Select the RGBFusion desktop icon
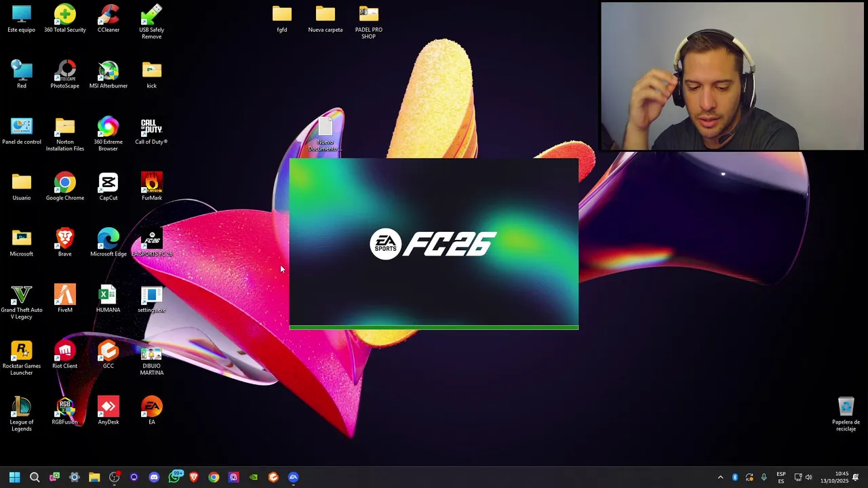 click(65, 411)
